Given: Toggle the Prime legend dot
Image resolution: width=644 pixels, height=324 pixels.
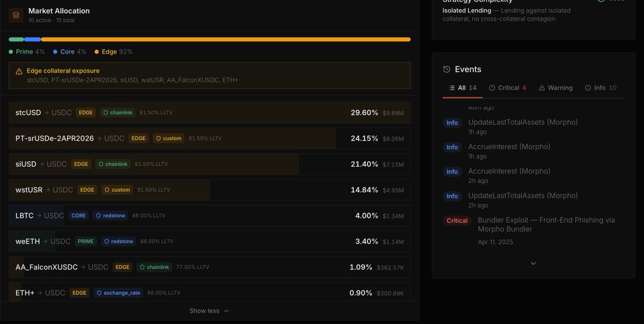Looking at the screenshot, I should (x=11, y=51).
